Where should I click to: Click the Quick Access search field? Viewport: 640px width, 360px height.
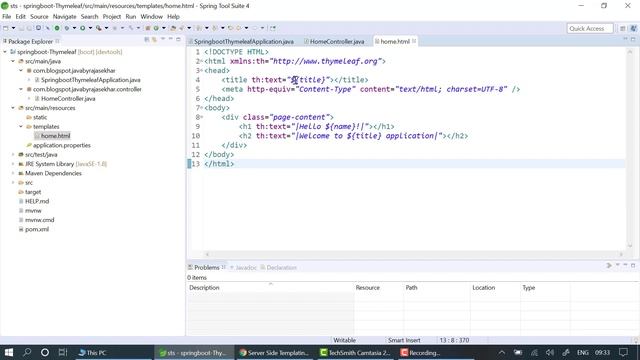click(590, 29)
